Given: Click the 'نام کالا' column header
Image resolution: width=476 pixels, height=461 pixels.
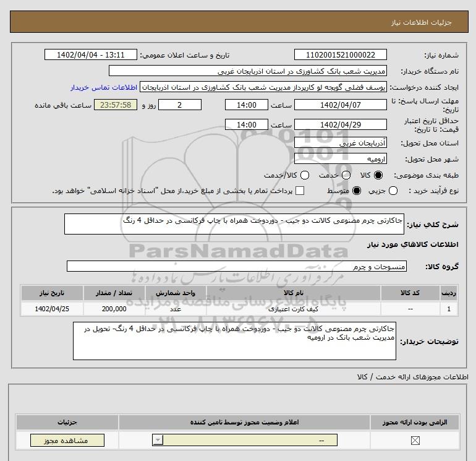Looking at the screenshot, I should [293, 293].
